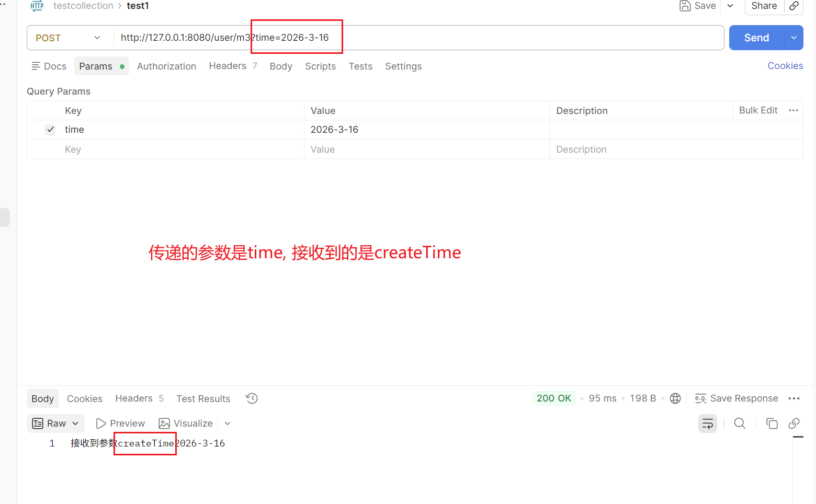Open the response Headers tab
The image size is (816, 504).
tap(139, 398)
